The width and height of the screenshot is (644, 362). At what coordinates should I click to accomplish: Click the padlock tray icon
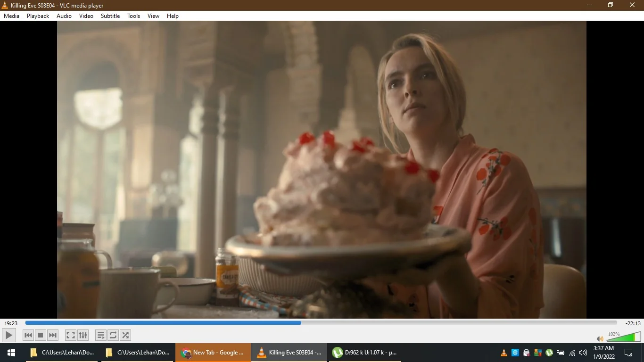pyautogui.click(x=526, y=353)
